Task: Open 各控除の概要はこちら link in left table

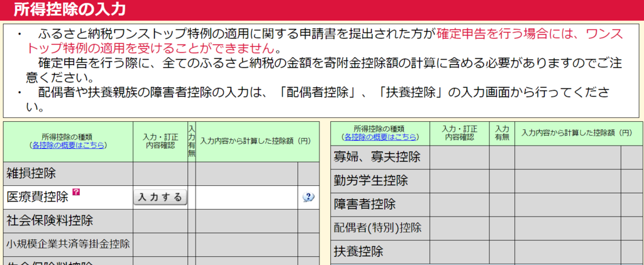Action: [68, 145]
